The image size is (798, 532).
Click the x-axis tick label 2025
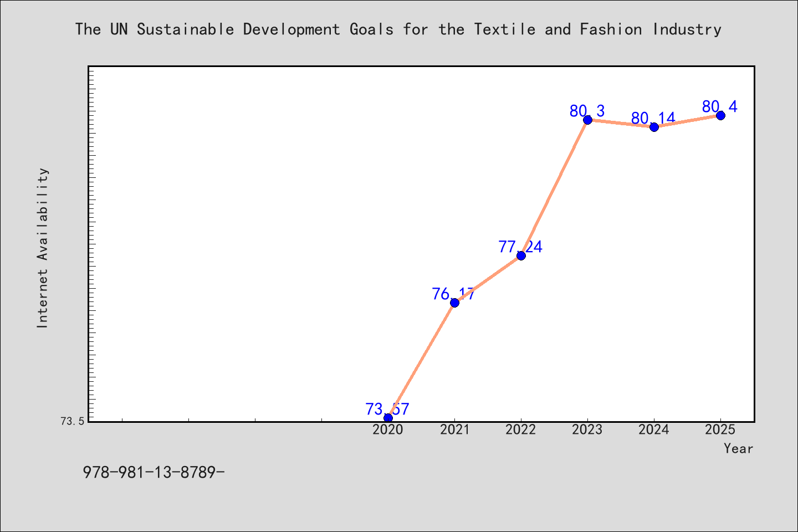coord(720,430)
